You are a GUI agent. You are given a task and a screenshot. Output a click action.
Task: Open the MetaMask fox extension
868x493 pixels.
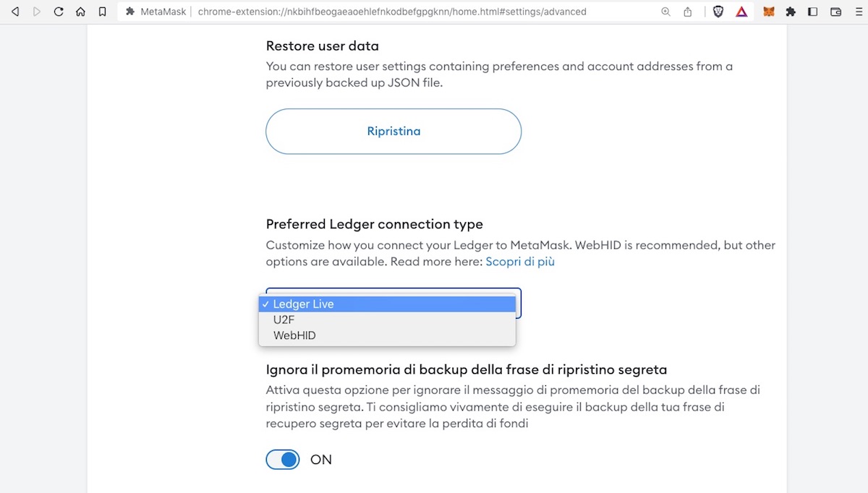pos(769,12)
